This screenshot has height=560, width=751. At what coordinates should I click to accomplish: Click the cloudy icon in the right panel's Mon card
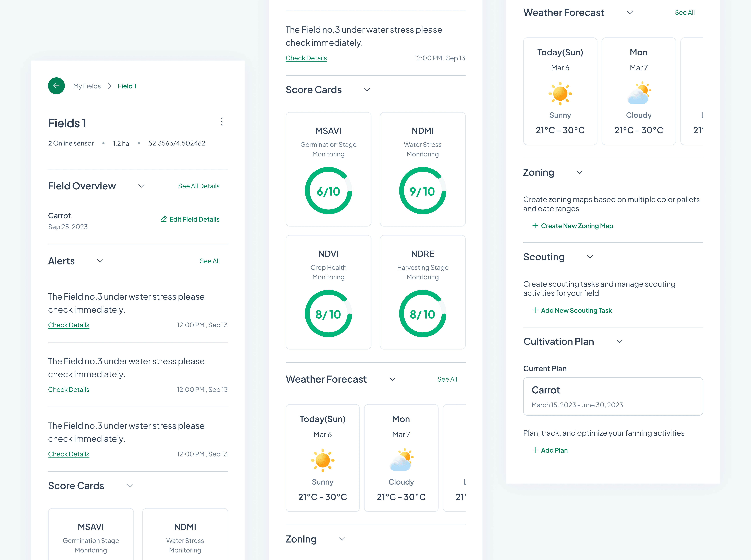click(639, 93)
